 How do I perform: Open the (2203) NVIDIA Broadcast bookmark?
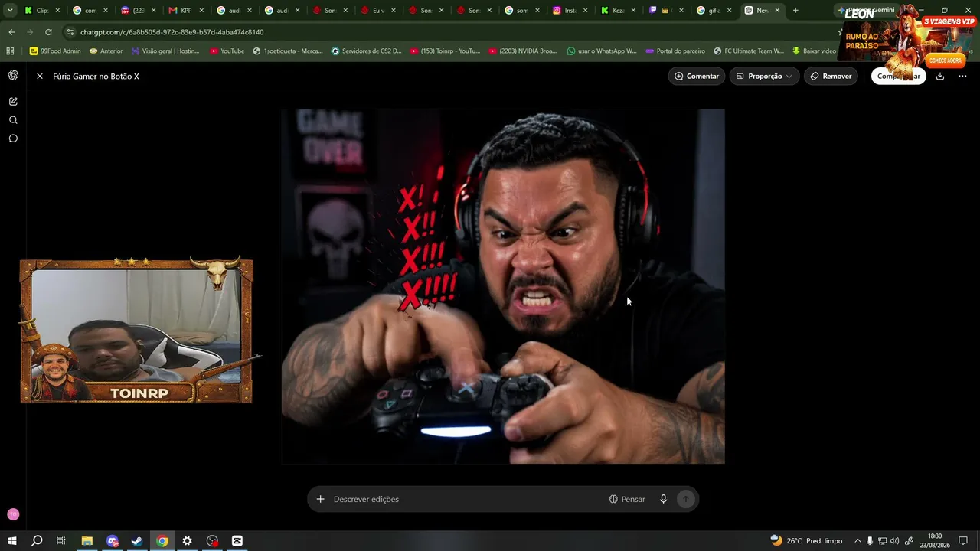523,51
